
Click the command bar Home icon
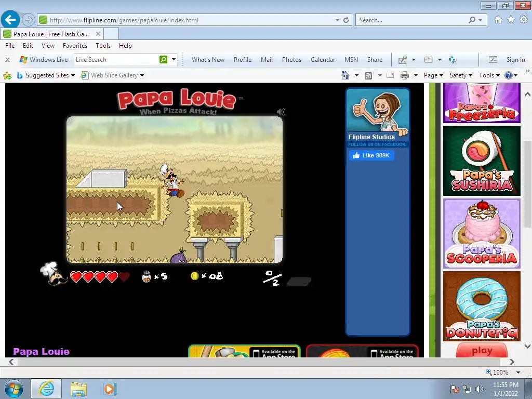[x=345, y=75]
